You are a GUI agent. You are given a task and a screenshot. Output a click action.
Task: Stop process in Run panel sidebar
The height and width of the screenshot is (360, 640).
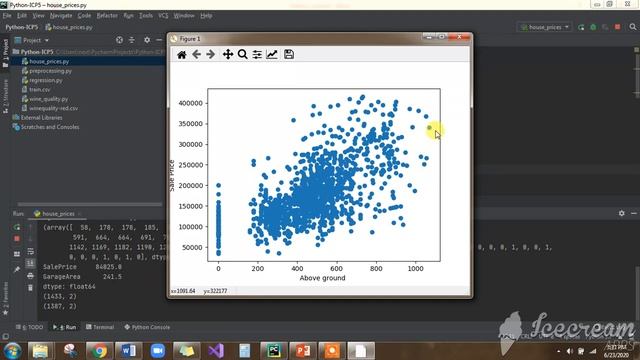tap(17, 238)
